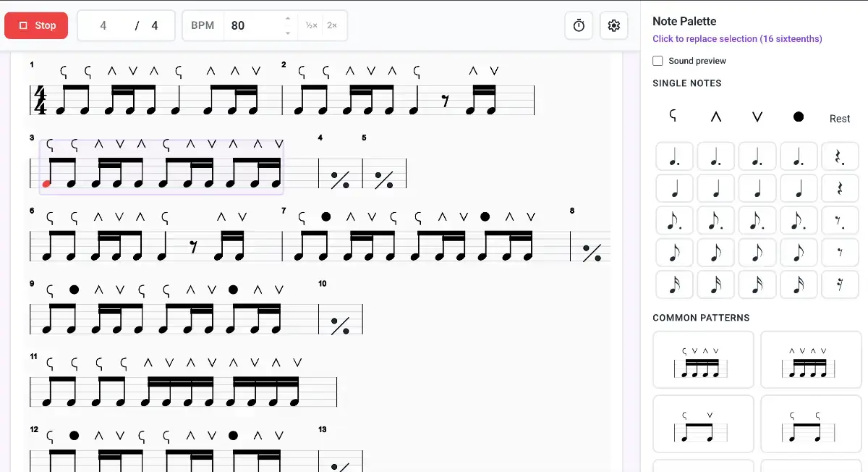Click the 'SINGLE NOTES' section label

click(x=687, y=83)
